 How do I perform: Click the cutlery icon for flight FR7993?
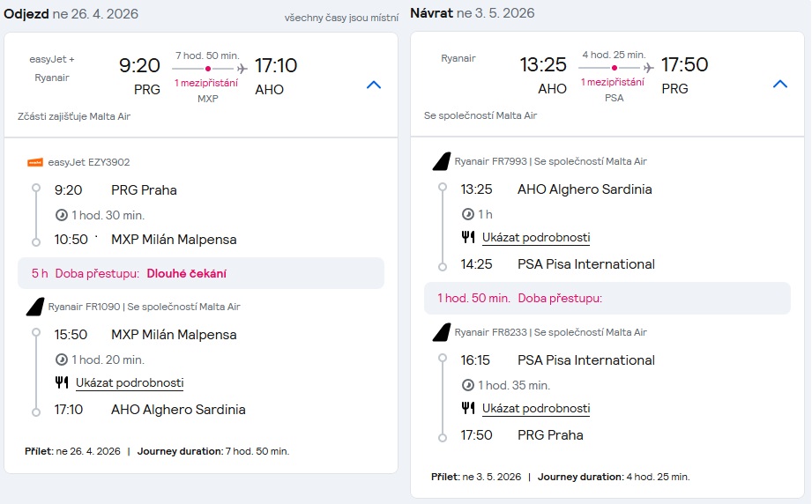(x=468, y=237)
